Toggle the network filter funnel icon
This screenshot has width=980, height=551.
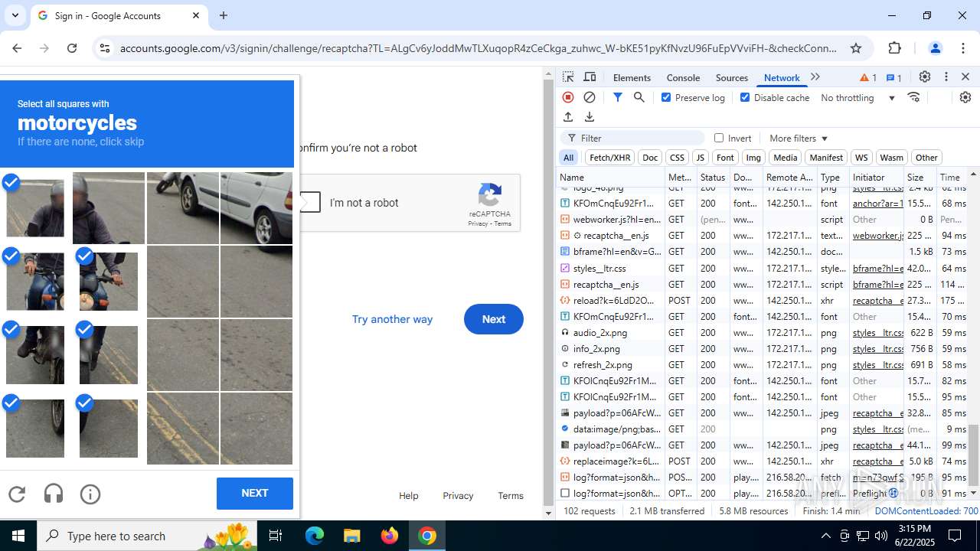(617, 97)
